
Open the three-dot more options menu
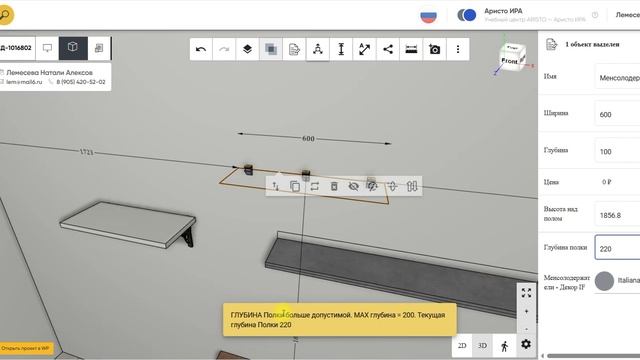point(458,49)
